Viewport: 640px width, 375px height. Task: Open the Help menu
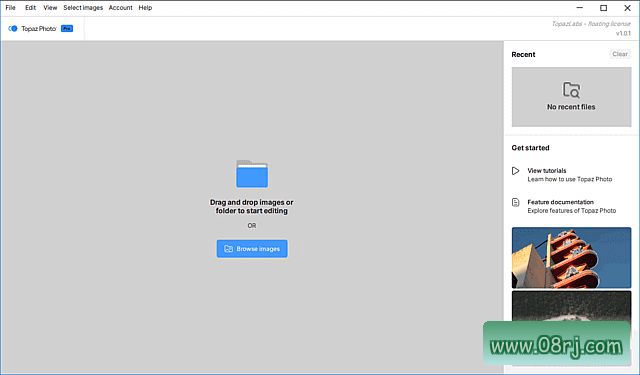[145, 8]
